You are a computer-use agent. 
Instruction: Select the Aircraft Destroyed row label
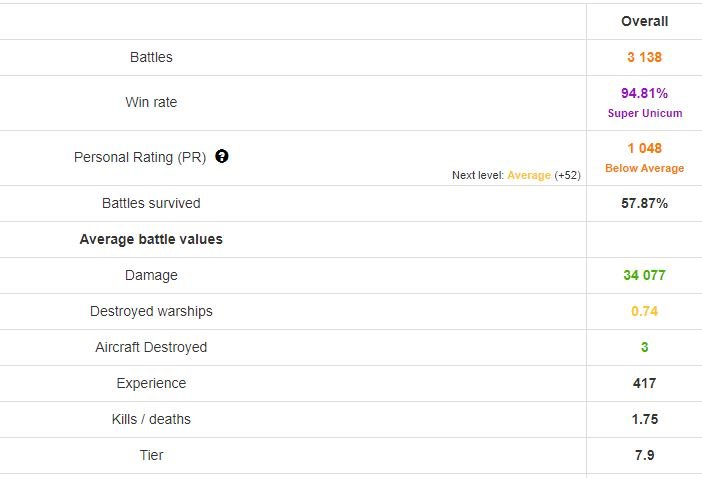[151, 347]
